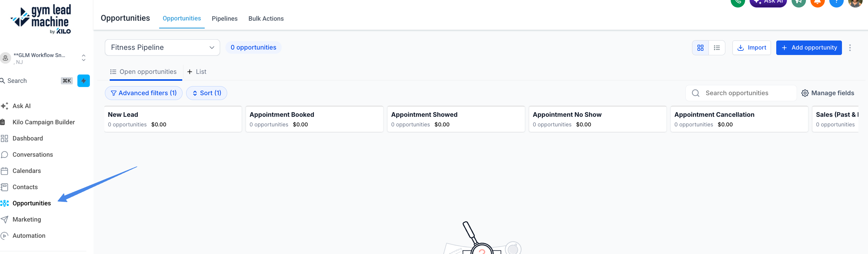Open Advanced filters (1)

pos(144,93)
